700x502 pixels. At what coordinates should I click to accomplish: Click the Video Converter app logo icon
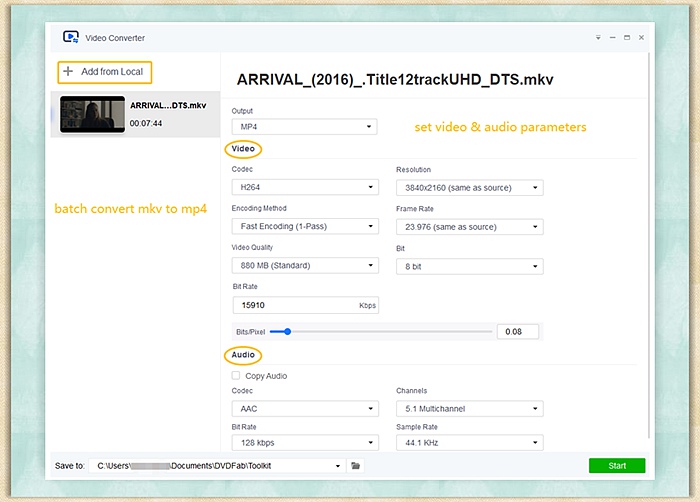tap(71, 37)
